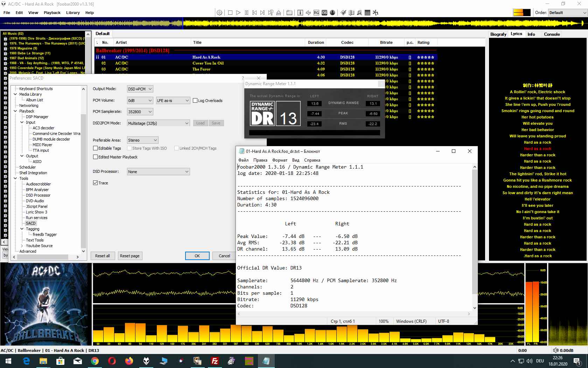Enable the Log Overloads checkbox
The height and width of the screenshot is (368, 588).
click(195, 101)
